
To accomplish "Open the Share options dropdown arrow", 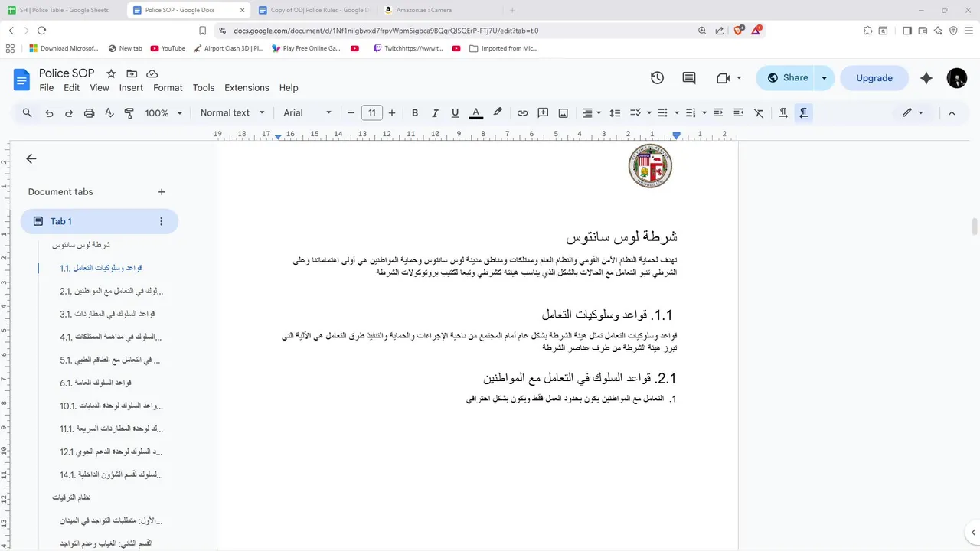I will click(x=824, y=78).
